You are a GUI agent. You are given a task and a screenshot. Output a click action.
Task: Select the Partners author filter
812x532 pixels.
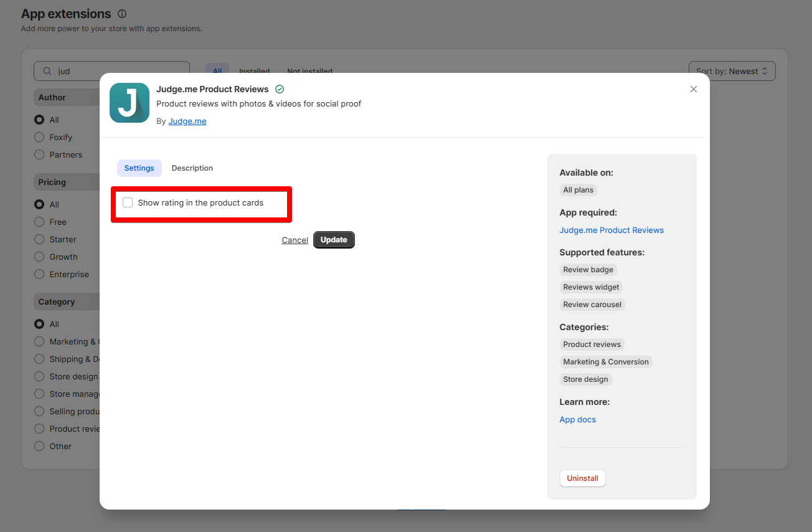[39, 154]
